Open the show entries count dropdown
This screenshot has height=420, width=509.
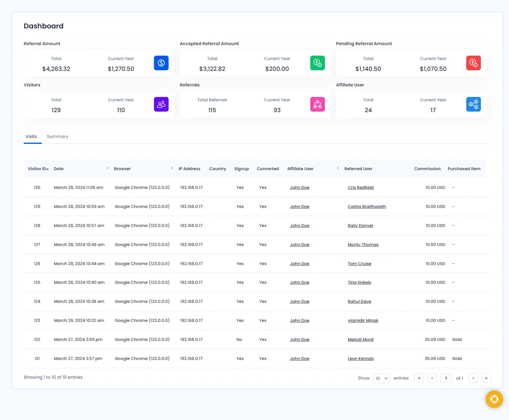381,378
